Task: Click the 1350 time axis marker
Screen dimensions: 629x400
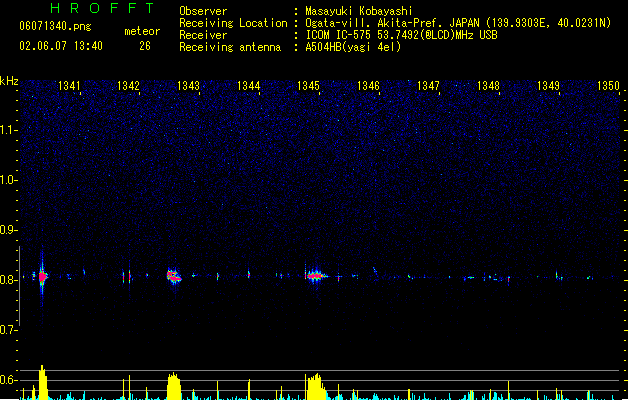Action: (608, 86)
